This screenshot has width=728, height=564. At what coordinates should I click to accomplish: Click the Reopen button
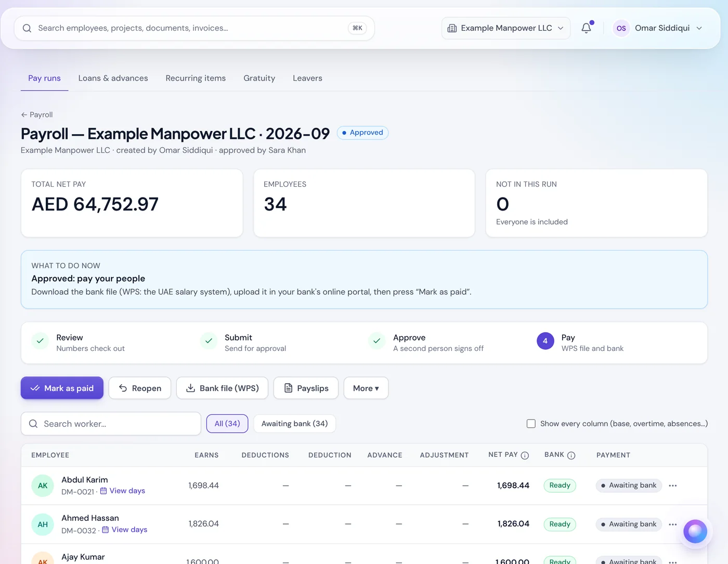click(140, 388)
